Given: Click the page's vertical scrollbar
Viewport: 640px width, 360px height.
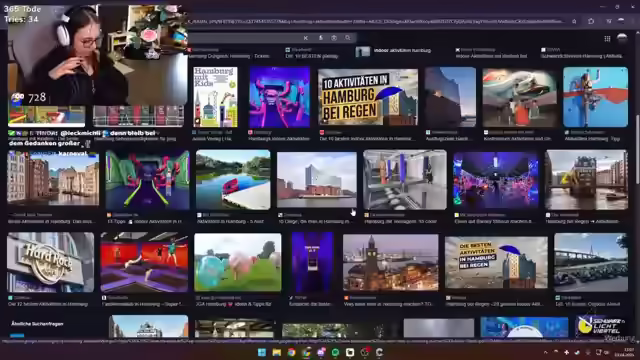Looking at the screenshot, I should (x=637, y=151).
